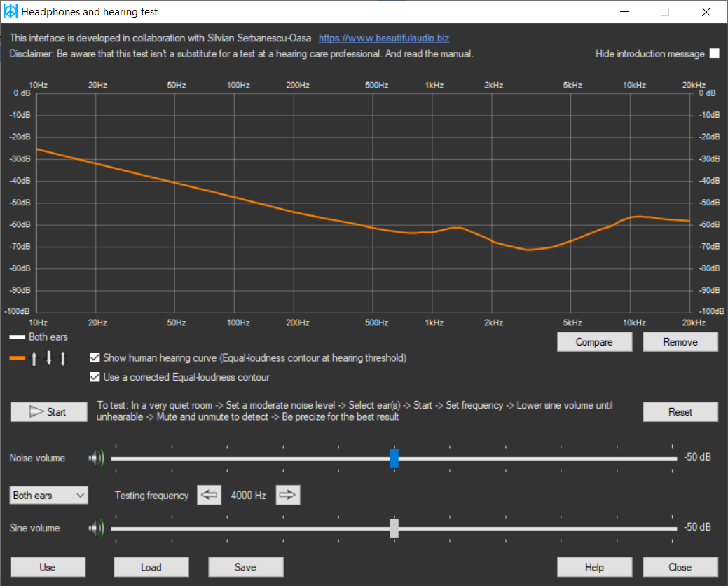Click the Noise volume slider handle
The image size is (728, 586).
394,458
